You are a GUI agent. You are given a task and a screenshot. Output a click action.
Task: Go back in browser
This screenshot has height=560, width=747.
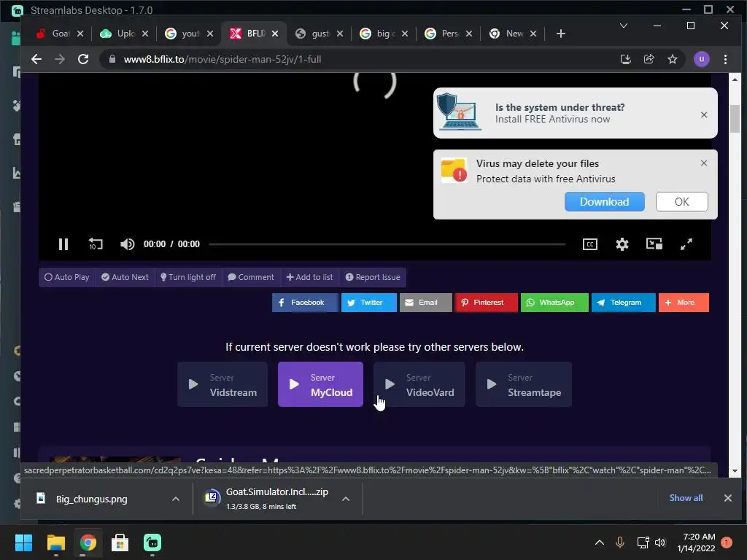(x=36, y=59)
